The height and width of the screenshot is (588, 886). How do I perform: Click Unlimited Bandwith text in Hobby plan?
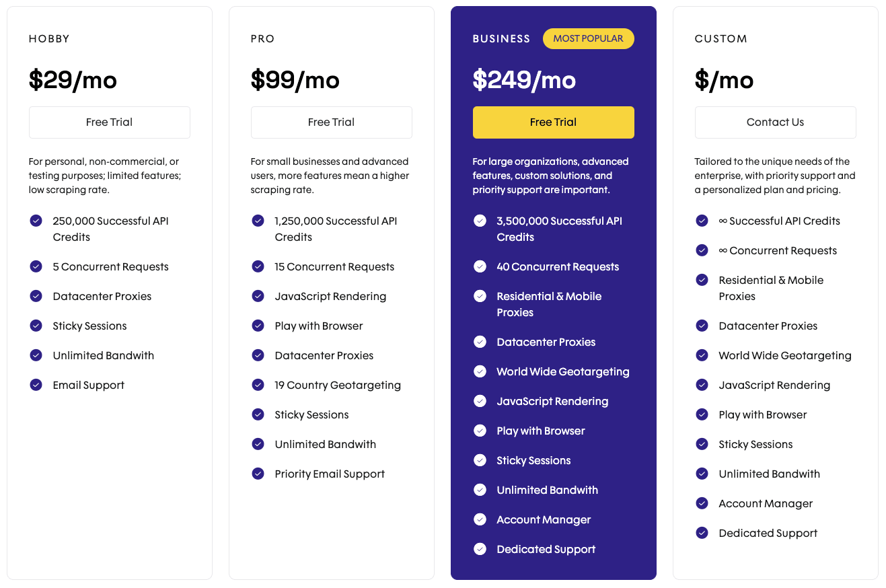(104, 355)
